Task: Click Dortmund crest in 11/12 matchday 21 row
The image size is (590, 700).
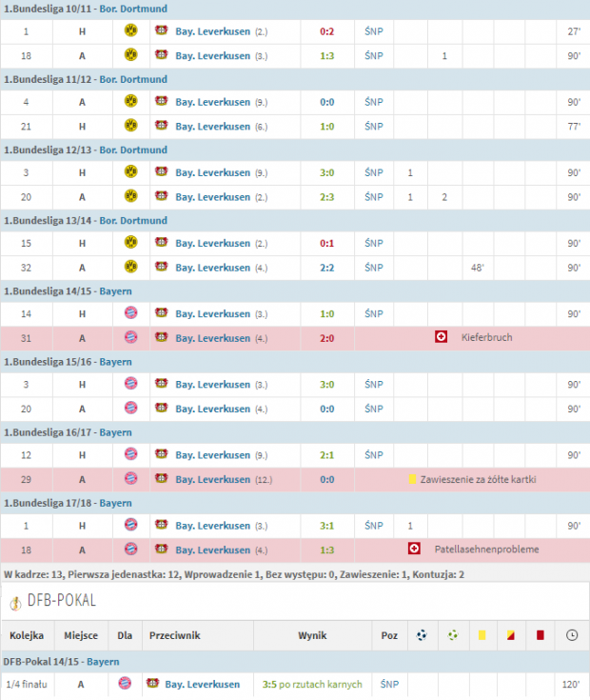Action: [x=130, y=126]
